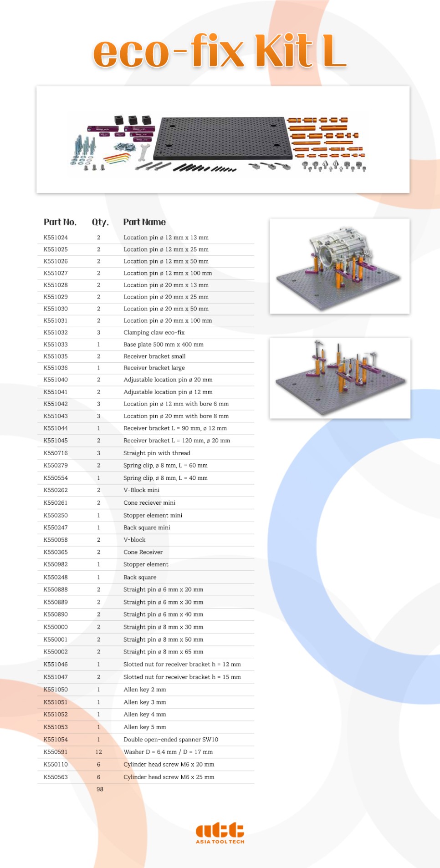Select Location pin ø 20 mm x 100 mm
This screenshot has width=440, height=868.
(x=168, y=320)
